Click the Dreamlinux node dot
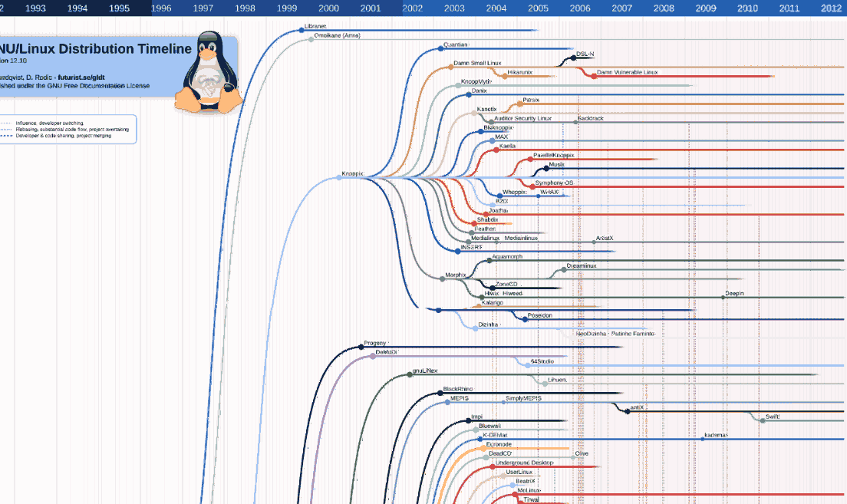847x504 pixels. pos(564,269)
